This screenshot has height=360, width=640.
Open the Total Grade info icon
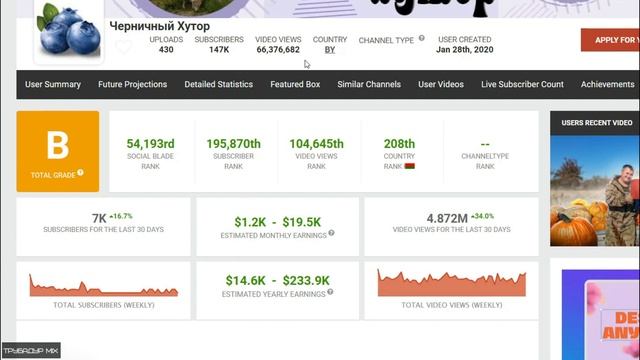pyautogui.click(x=80, y=173)
